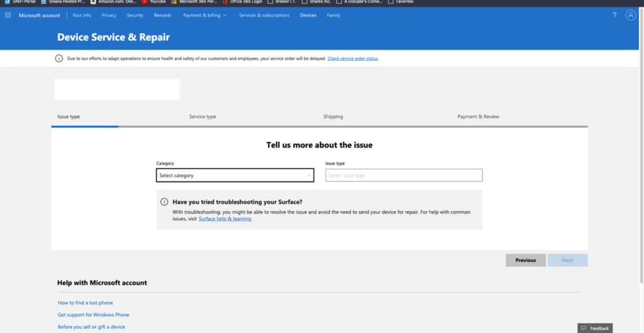The image size is (644, 333).
Task: Open the Rewards tab
Action: click(x=163, y=15)
